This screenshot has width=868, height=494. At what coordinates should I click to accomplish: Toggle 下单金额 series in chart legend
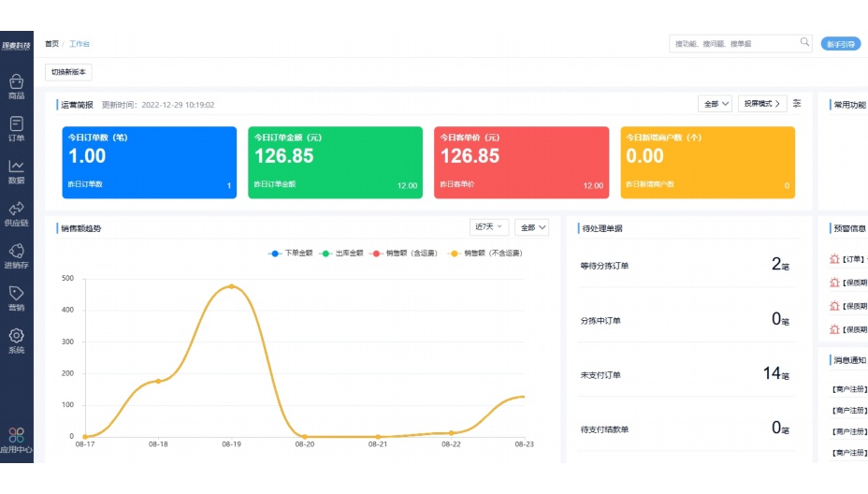291,254
